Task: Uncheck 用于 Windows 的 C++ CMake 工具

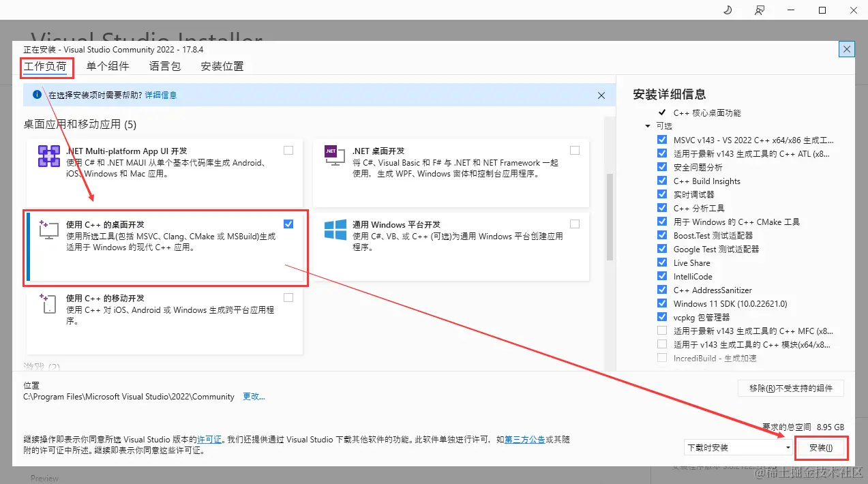Action: click(x=662, y=222)
